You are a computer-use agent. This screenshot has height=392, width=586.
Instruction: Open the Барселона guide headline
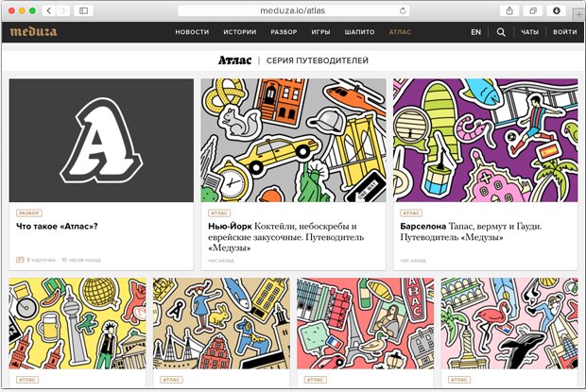tap(471, 231)
